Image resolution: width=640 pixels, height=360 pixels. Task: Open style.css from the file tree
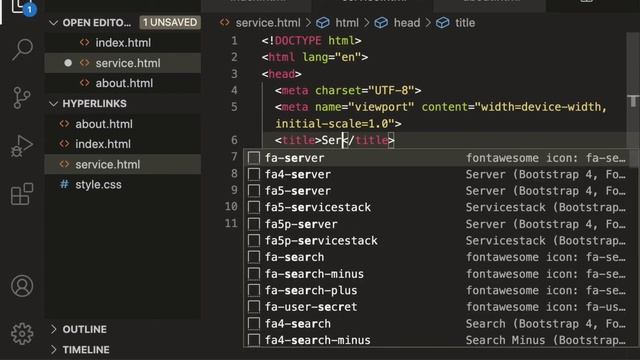click(x=98, y=184)
